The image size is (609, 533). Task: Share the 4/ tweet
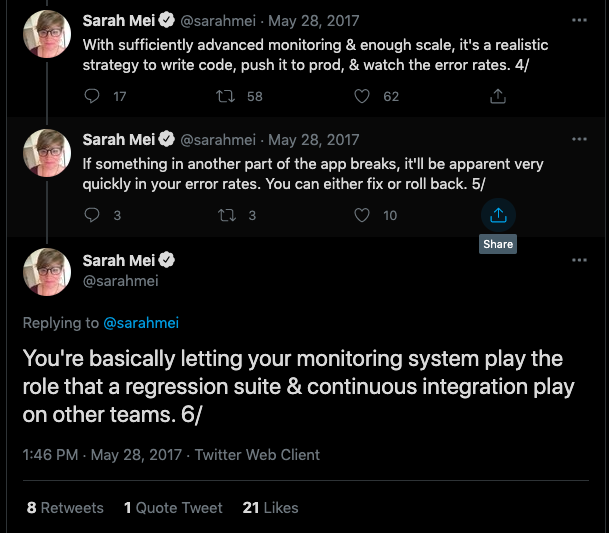click(498, 96)
